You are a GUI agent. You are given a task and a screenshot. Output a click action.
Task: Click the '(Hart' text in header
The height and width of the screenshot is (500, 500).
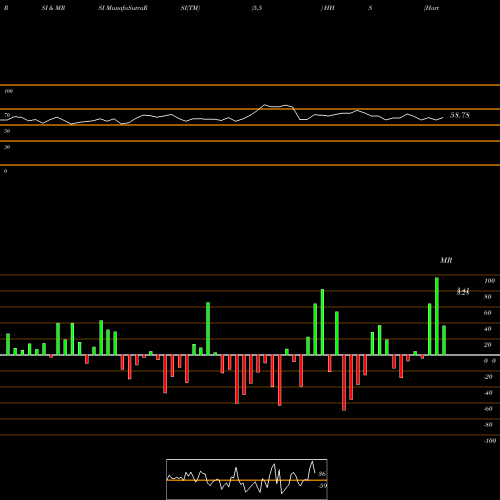click(431, 8)
